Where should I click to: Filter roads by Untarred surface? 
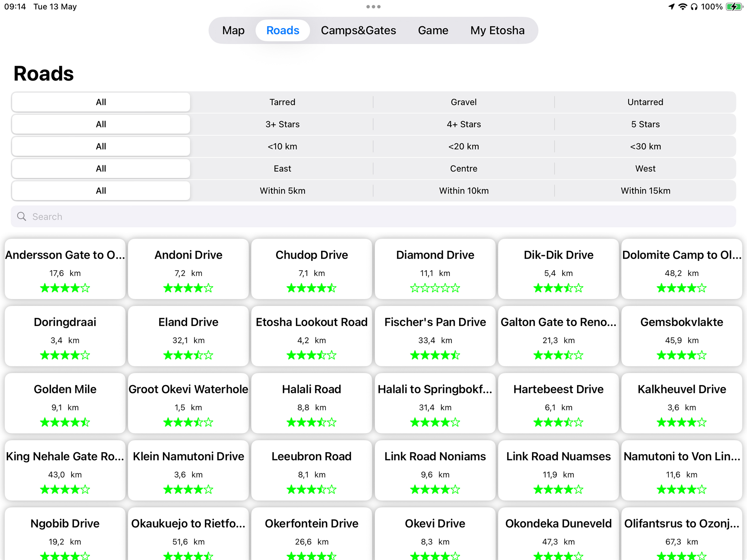tap(645, 102)
